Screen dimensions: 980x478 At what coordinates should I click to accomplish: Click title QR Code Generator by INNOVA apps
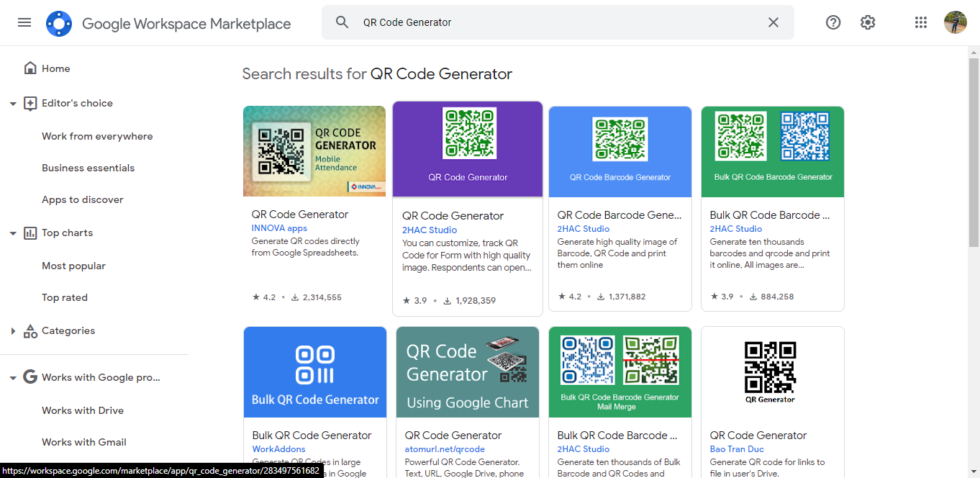(x=300, y=215)
